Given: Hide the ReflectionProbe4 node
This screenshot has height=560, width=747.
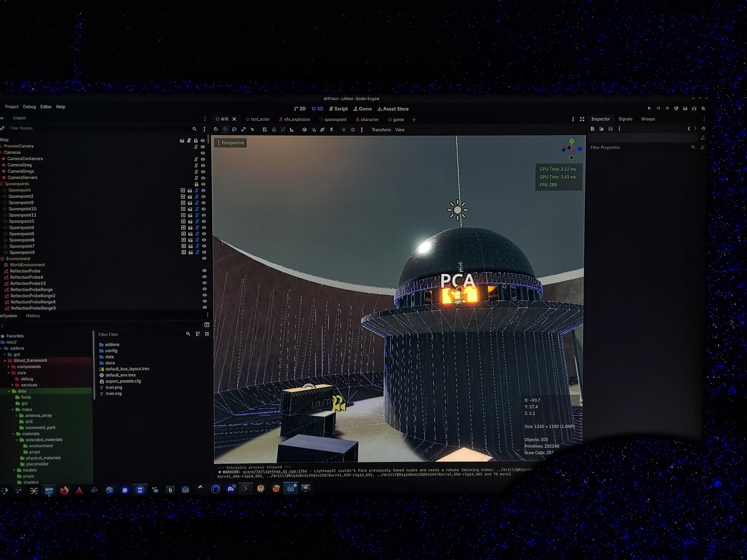Looking at the screenshot, I should coord(204,277).
